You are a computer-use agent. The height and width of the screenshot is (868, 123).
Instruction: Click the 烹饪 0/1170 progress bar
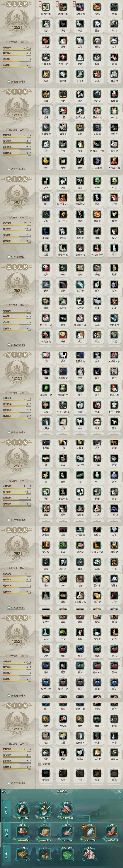[x=68, y=840]
